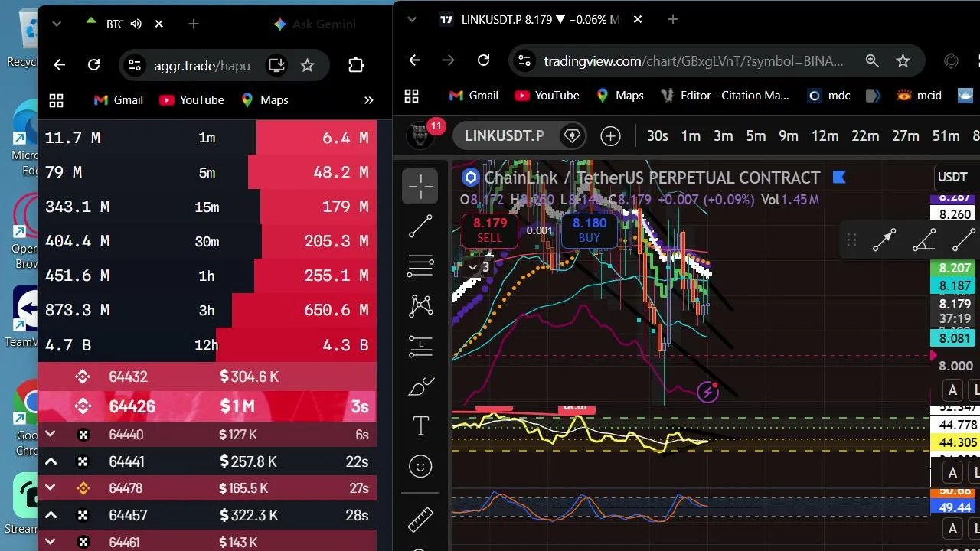Toggle auto scale on the main price pane
The width and height of the screenshot is (980, 551).
tap(952, 390)
